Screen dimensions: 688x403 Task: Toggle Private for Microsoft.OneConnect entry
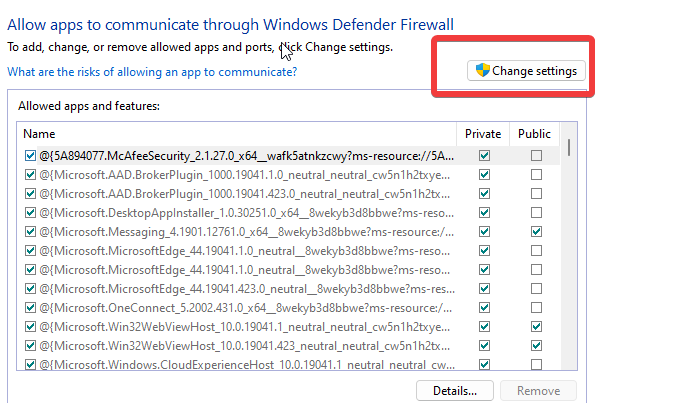(484, 307)
